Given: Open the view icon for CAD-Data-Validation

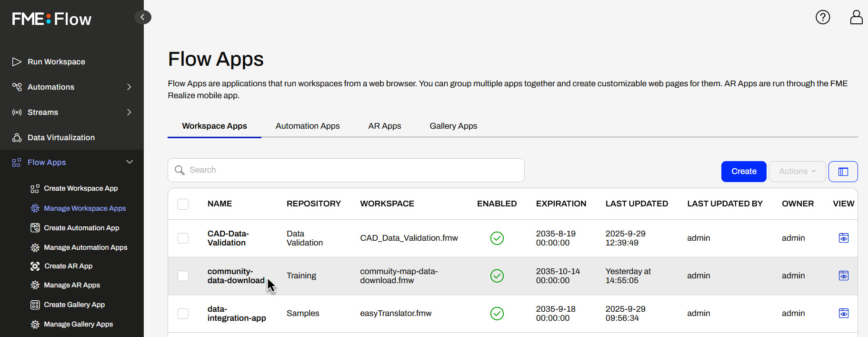Looking at the screenshot, I should [x=843, y=238].
